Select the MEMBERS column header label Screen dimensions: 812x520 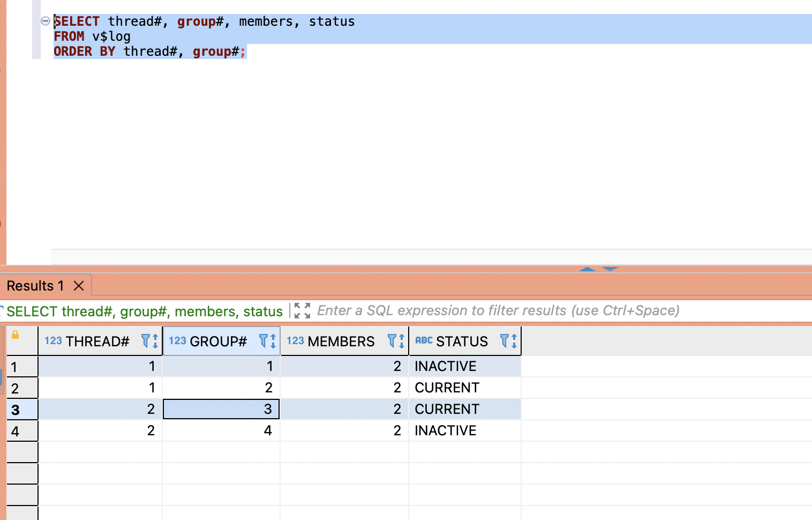(x=341, y=341)
